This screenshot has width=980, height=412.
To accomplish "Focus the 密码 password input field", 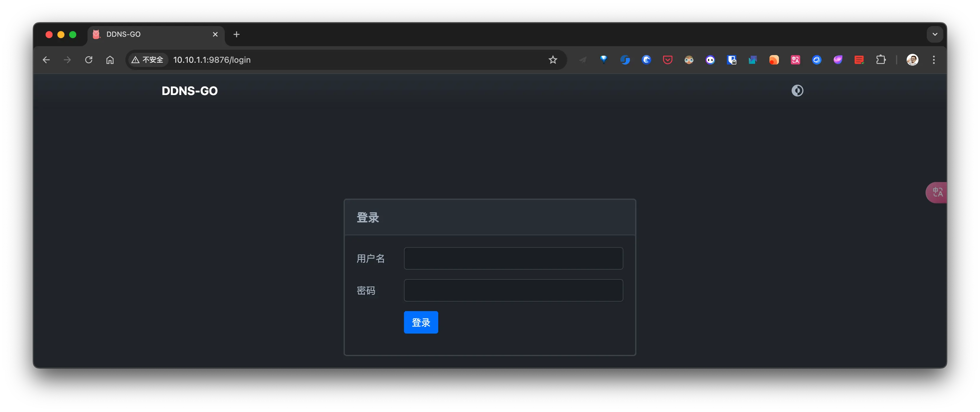I will click(x=513, y=290).
